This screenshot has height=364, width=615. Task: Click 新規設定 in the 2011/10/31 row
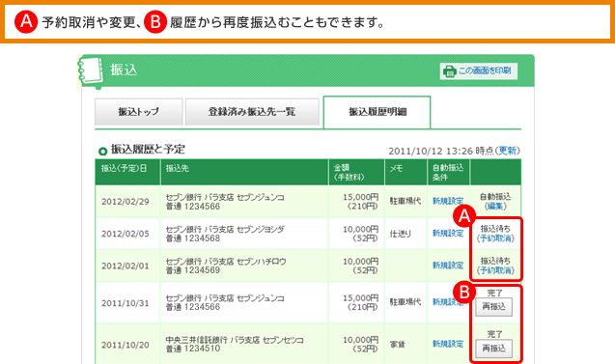tap(447, 301)
